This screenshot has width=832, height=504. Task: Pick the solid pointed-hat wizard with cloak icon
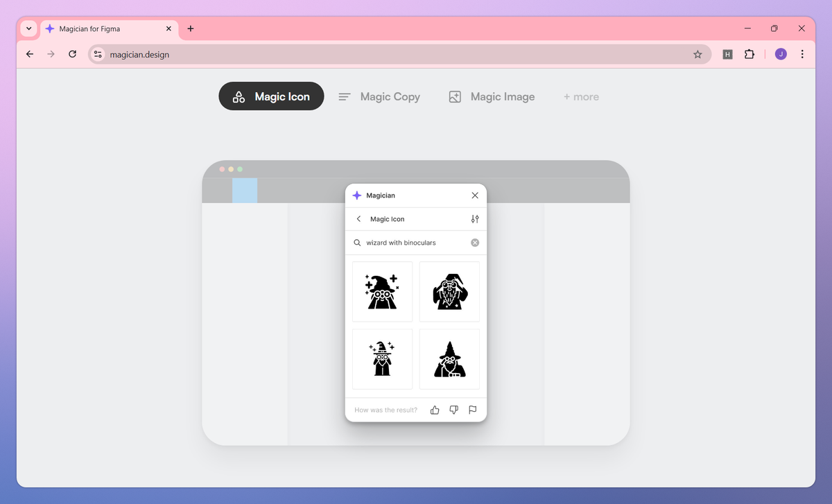tap(449, 358)
